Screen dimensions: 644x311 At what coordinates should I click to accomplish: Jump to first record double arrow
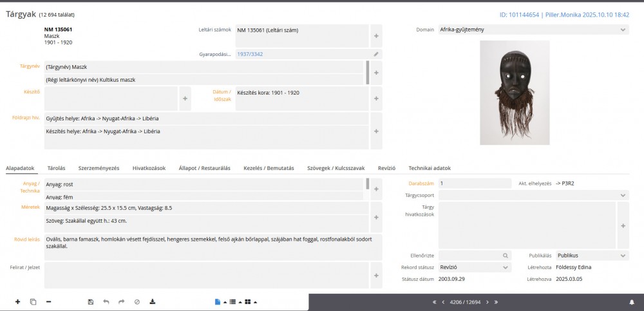(x=434, y=301)
